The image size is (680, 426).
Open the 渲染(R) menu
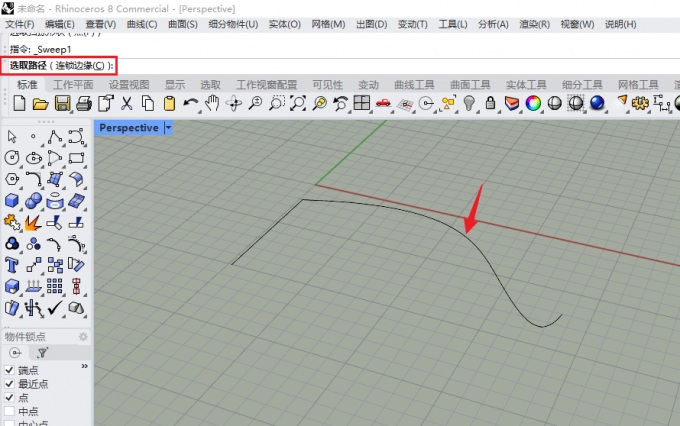pos(534,24)
